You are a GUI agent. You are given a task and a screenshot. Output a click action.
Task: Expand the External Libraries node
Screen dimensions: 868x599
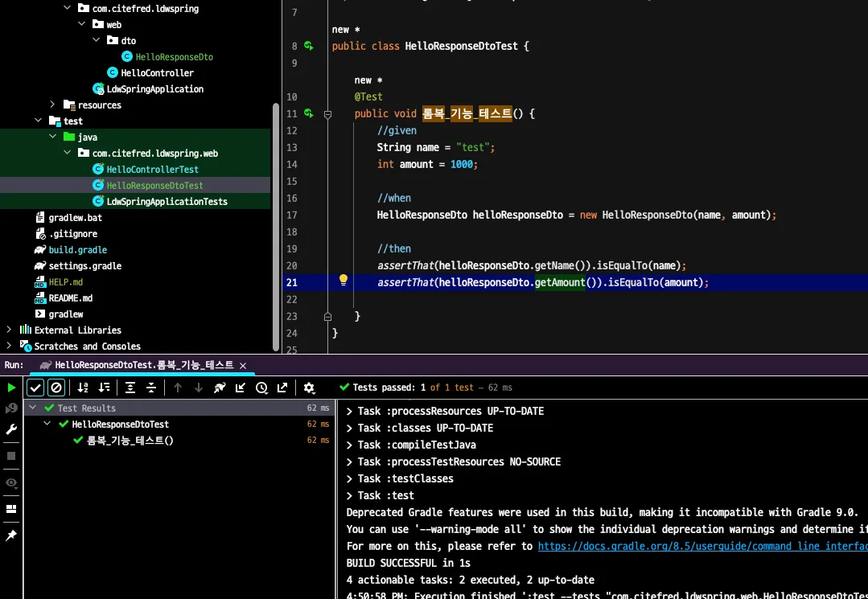point(9,330)
